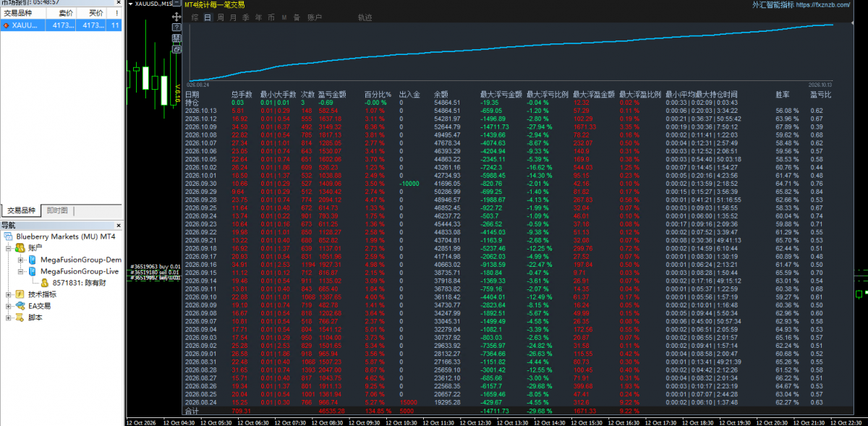Click the question mark help icon
The width and height of the screenshot is (868, 426).
(x=176, y=26)
